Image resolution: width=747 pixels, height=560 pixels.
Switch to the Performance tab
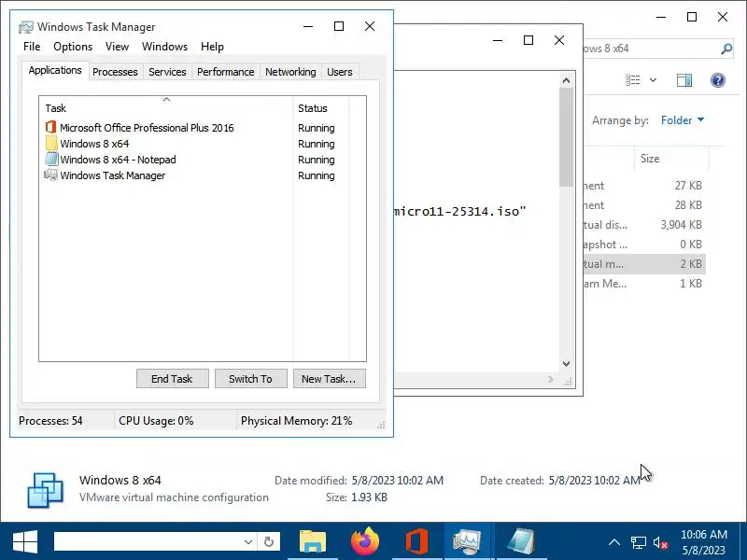(225, 72)
